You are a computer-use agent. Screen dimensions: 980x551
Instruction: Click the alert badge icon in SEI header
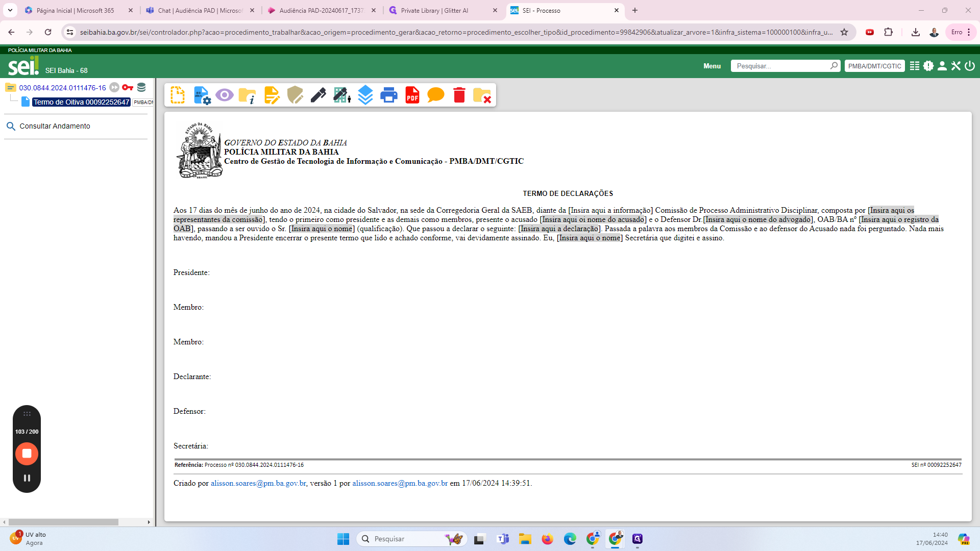pyautogui.click(x=928, y=66)
